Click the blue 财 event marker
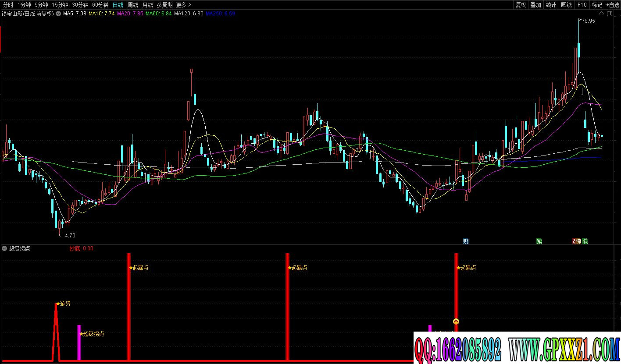 [466, 241]
